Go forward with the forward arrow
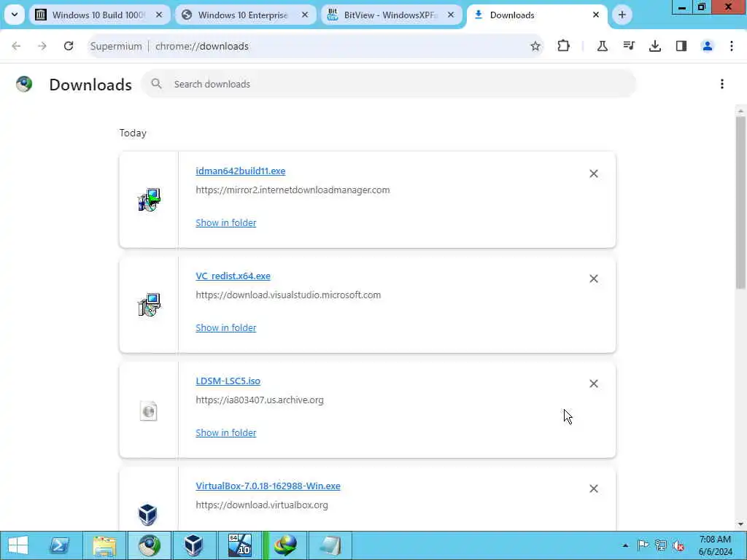The image size is (747, 560). (x=42, y=46)
